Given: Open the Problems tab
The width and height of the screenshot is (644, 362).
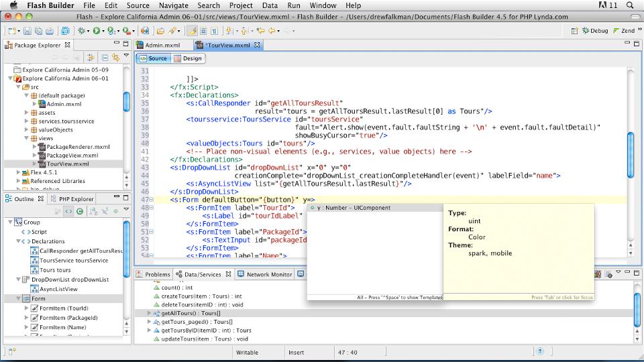Looking at the screenshot, I should [153, 274].
